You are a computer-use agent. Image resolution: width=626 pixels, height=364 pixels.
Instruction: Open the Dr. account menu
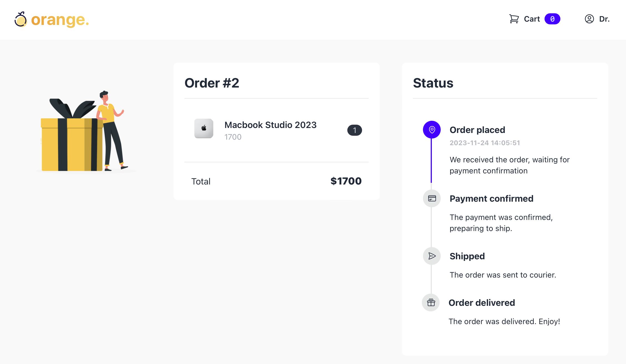604,19
